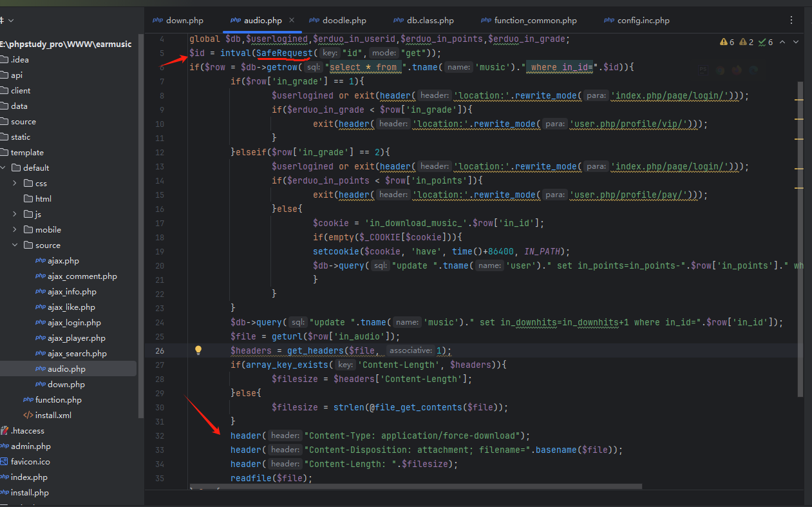Open the function_common.php tab

click(x=528, y=21)
